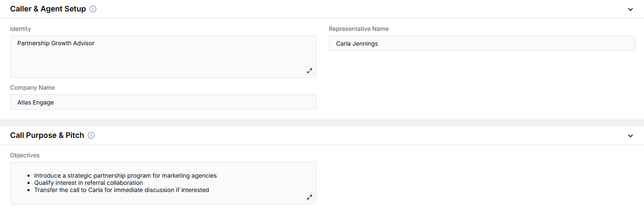Open the expand icon in the Identity field

pyautogui.click(x=310, y=71)
